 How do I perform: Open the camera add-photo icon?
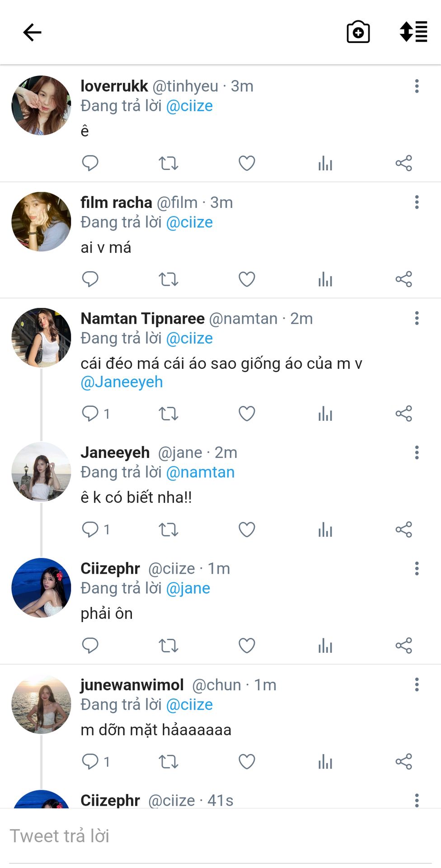[358, 32]
